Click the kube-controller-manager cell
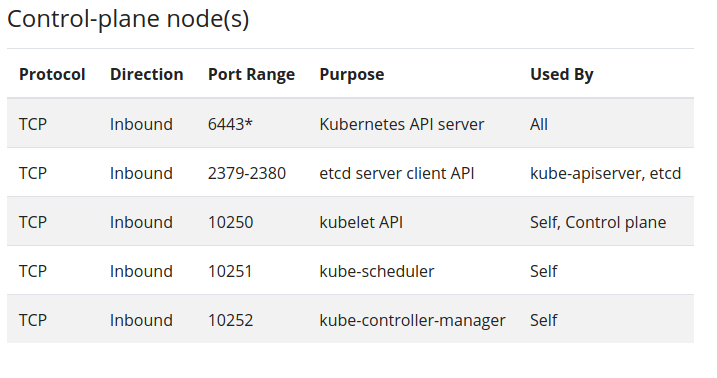The image size is (717, 378). 412,320
